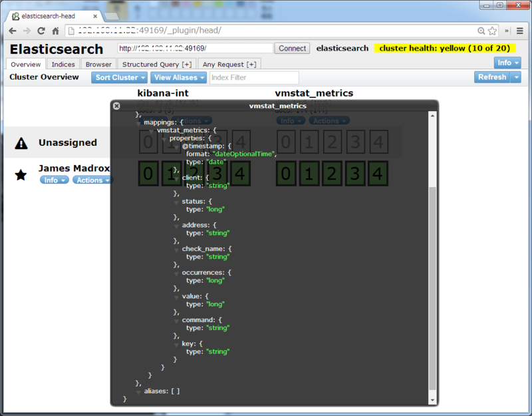This screenshot has width=532, height=416.
Task: Click the bookmark star in the address bar
Action: tap(491, 30)
